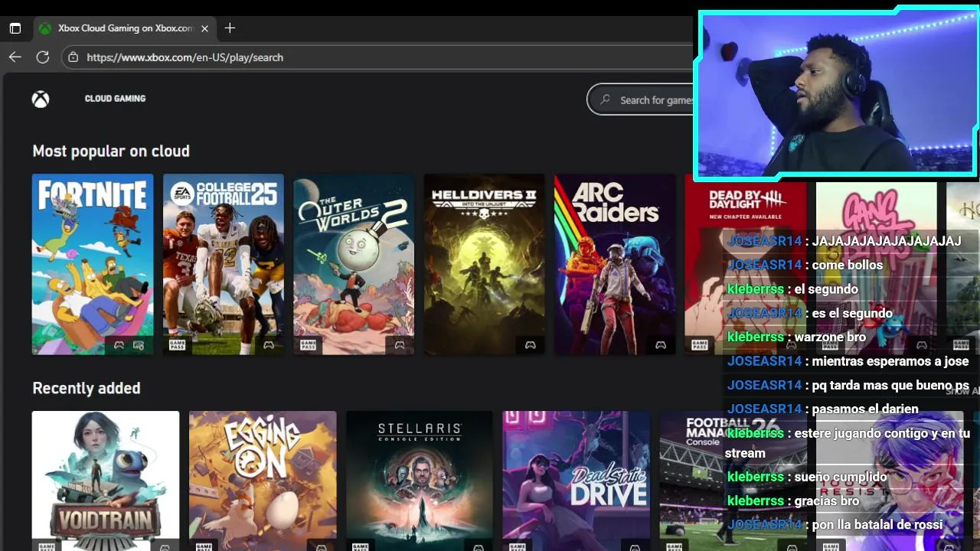Open the tab actions menu icon
980x551 pixels.
click(15, 28)
